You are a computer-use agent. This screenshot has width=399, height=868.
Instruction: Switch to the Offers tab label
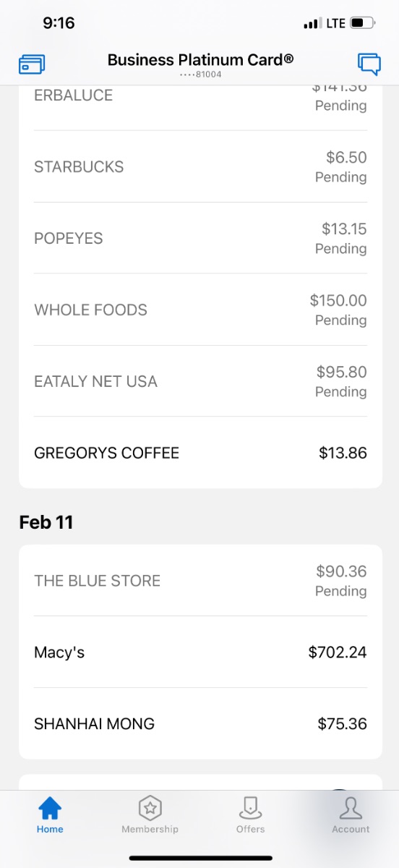[x=250, y=829]
